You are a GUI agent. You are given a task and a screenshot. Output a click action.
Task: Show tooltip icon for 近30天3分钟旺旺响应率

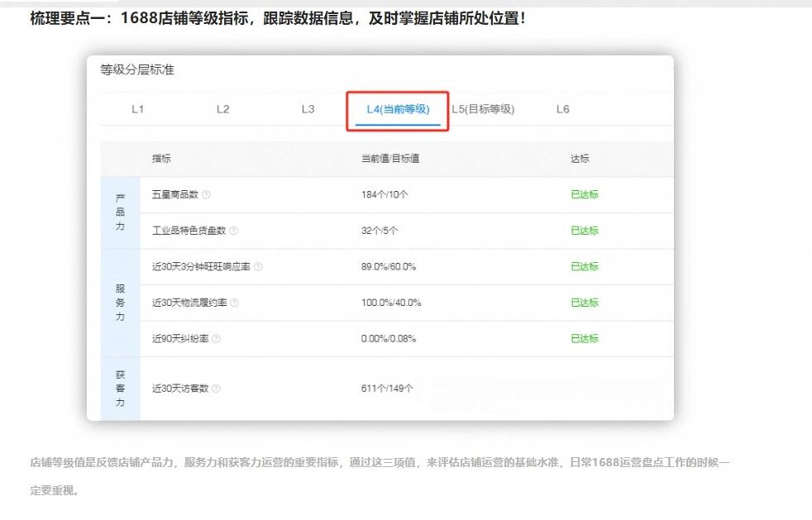click(x=258, y=267)
